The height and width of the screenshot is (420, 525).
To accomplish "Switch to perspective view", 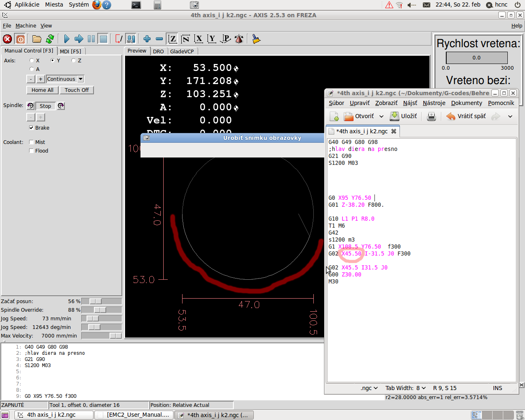I will click(225, 39).
